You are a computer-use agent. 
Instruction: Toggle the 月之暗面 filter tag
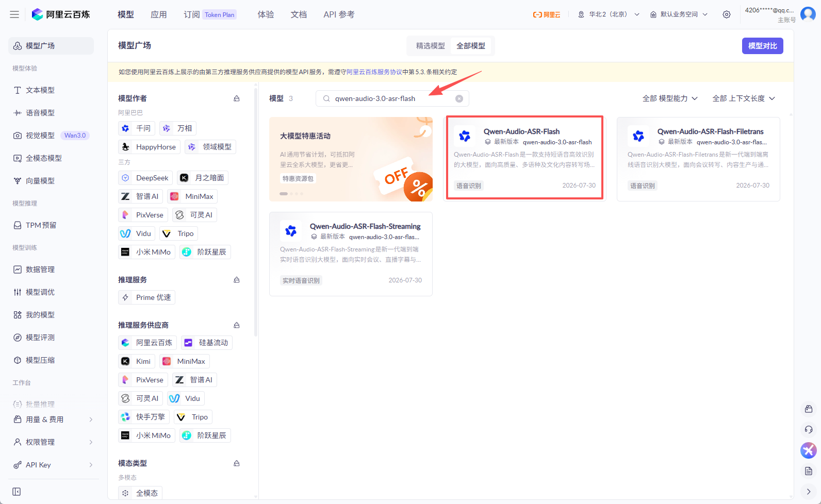click(x=203, y=178)
